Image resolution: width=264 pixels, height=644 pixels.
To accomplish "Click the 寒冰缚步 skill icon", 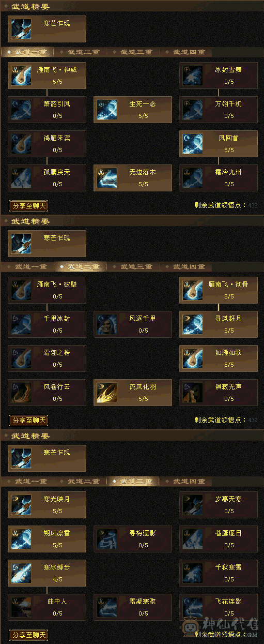I will [21, 573].
